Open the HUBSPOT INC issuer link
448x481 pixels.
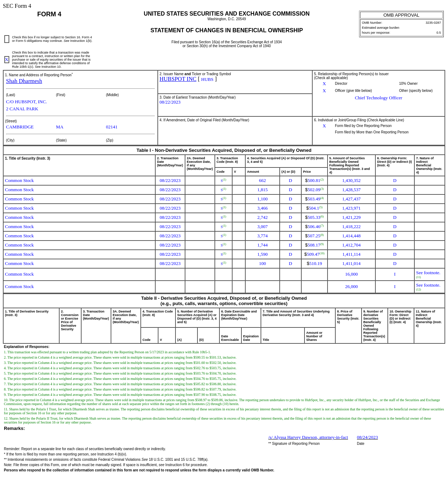pos(178,79)
